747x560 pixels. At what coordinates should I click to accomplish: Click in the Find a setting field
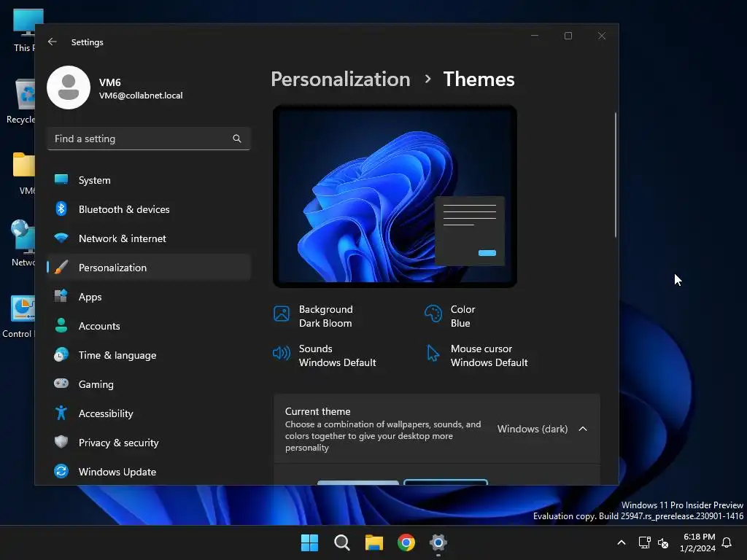pos(149,139)
